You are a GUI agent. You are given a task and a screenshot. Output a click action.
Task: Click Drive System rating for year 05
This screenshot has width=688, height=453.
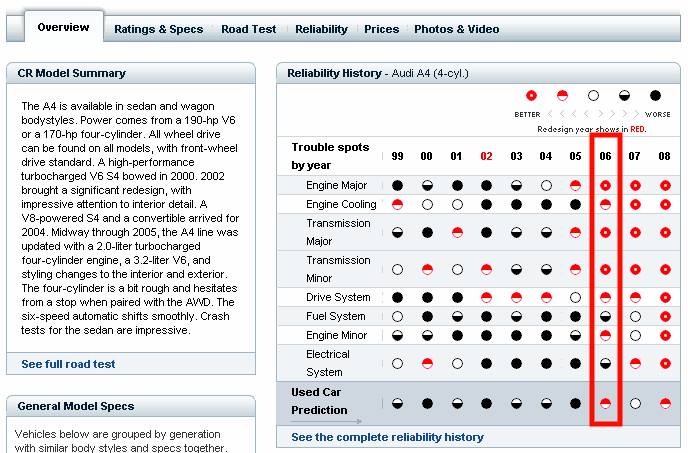575,298
